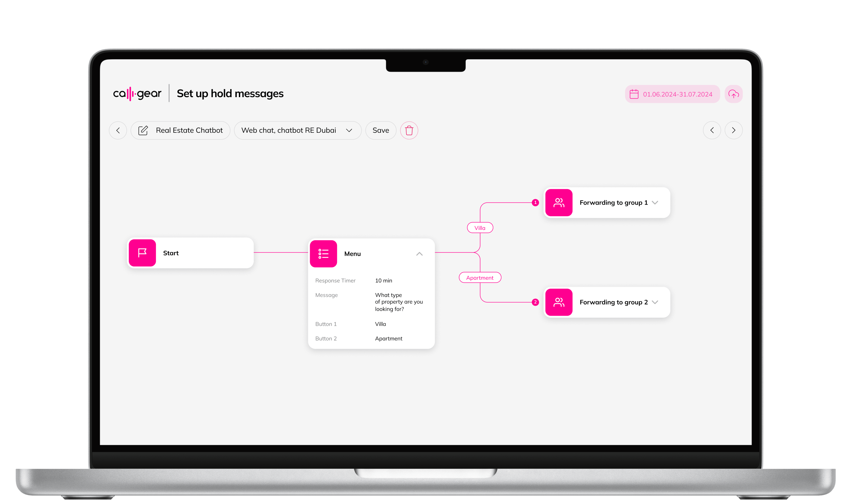
Task: Select the Apartment button option in Menu
Action: 389,338
